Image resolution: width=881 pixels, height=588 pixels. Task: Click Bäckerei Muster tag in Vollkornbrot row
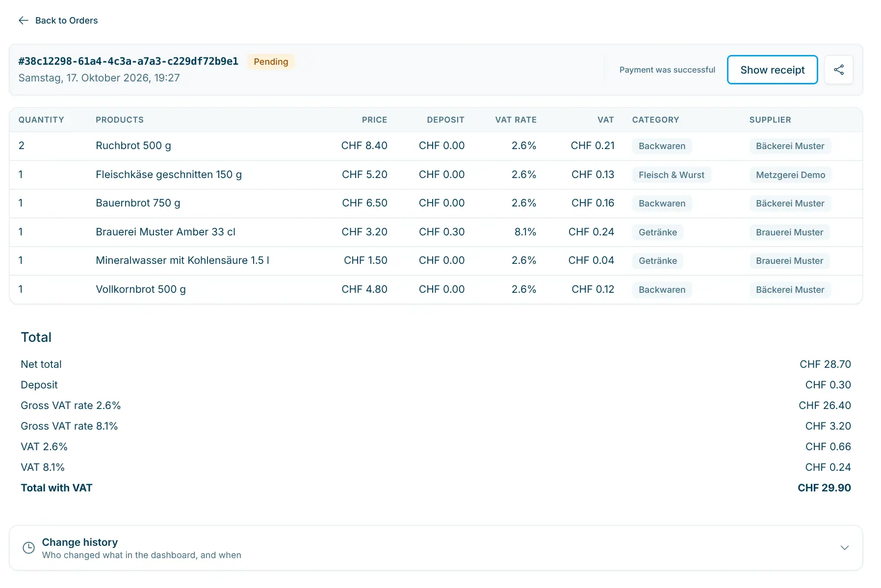click(x=790, y=290)
